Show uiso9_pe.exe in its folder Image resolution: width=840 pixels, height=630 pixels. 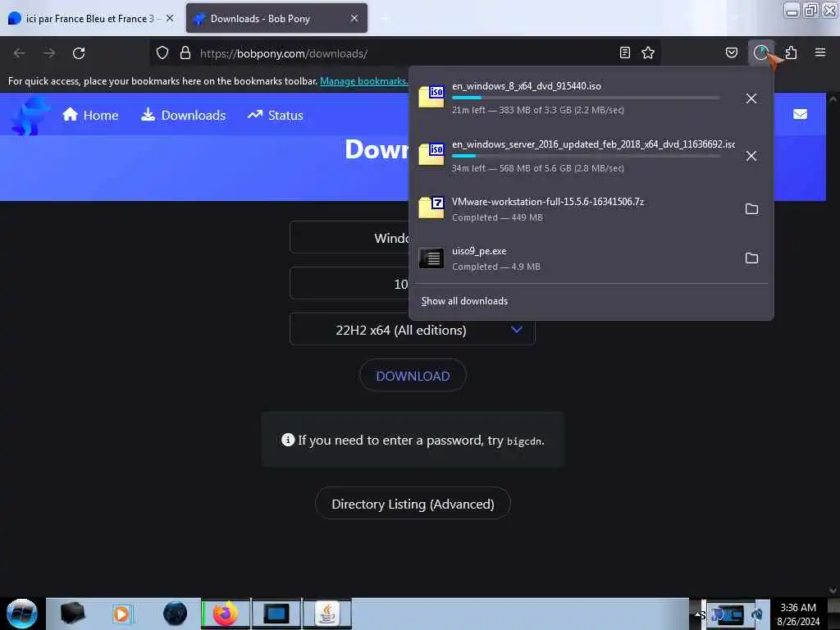click(751, 258)
